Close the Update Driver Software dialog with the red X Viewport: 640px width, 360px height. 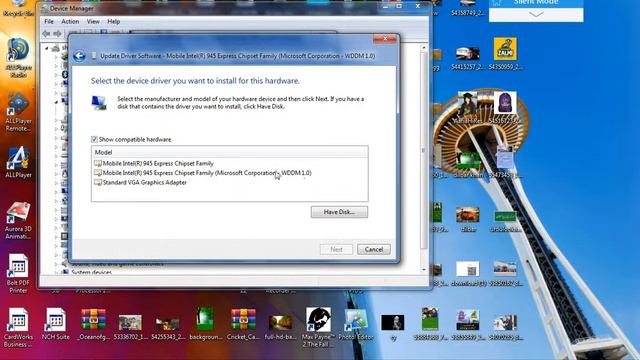(384, 39)
